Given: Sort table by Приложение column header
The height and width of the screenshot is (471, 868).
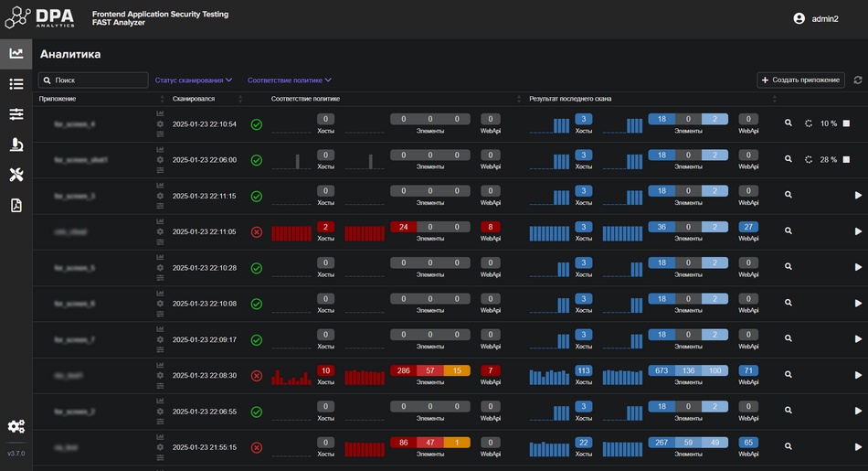Looking at the screenshot, I should tap(58, 99).
